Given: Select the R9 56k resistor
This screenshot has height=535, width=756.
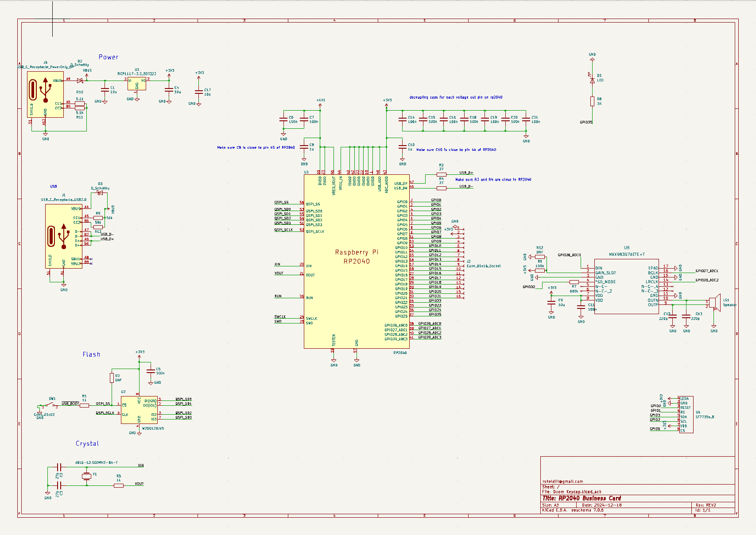Looking at the screenshot, I should (x=98, y=218).
